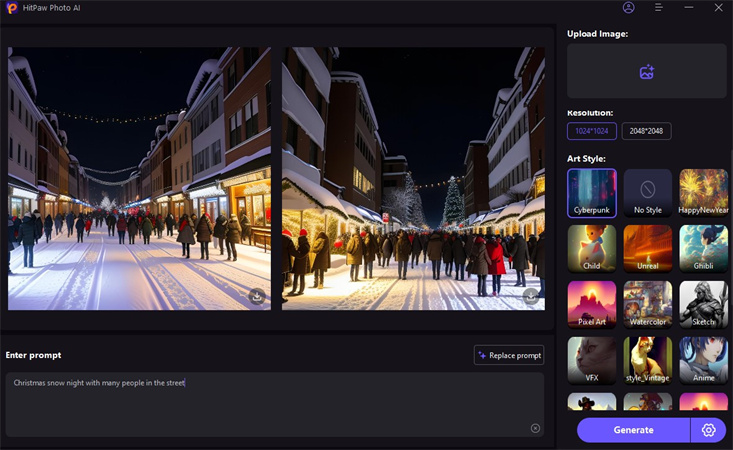This screenshot has width=733, height=450.
Task: Open generation settings gear icon
Action: pyautogui.click(x=709, y=430)
